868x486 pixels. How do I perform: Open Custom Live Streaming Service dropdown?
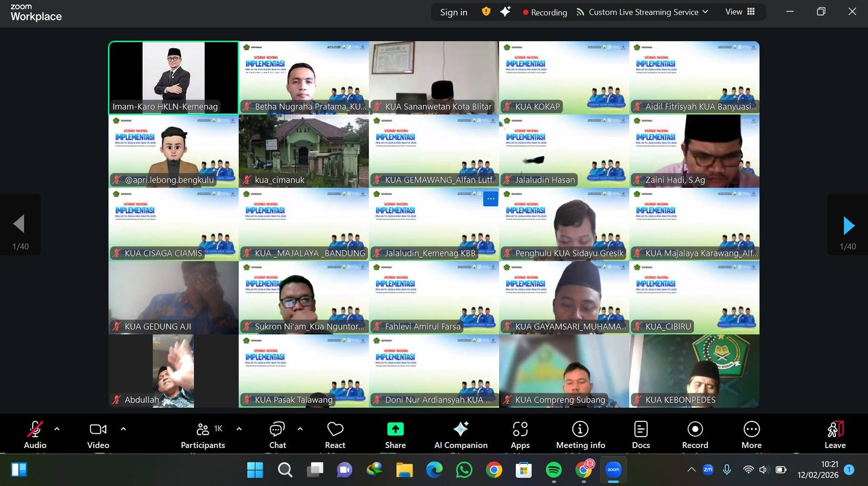coord(643,12)
